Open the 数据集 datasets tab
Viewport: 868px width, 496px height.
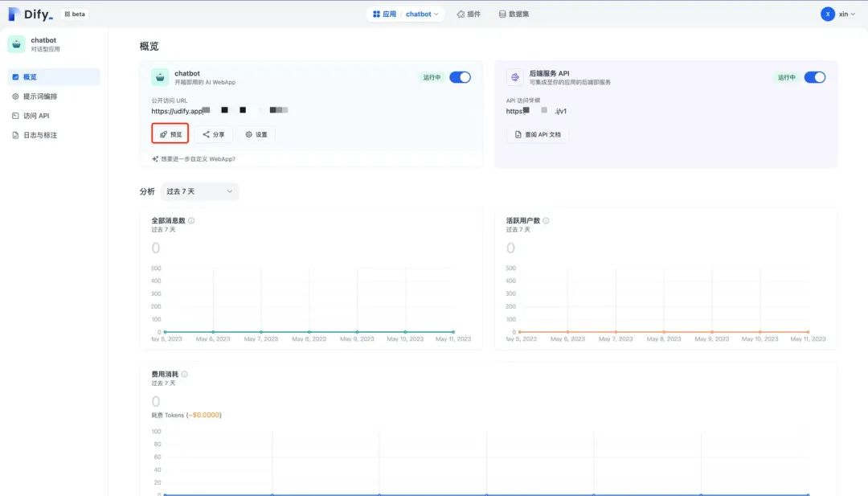click(514, 14)
